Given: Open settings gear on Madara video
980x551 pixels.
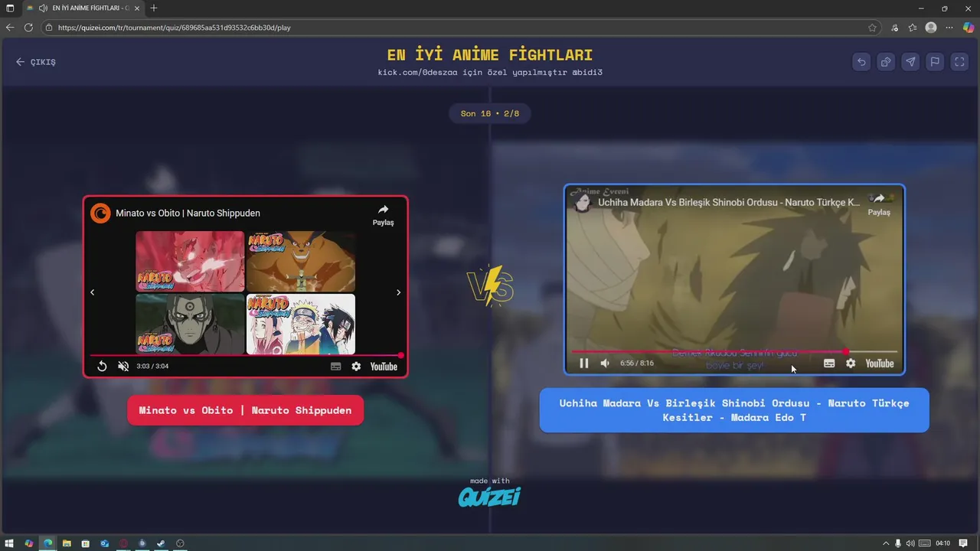Looking at the screenshot, I should 851,364.
